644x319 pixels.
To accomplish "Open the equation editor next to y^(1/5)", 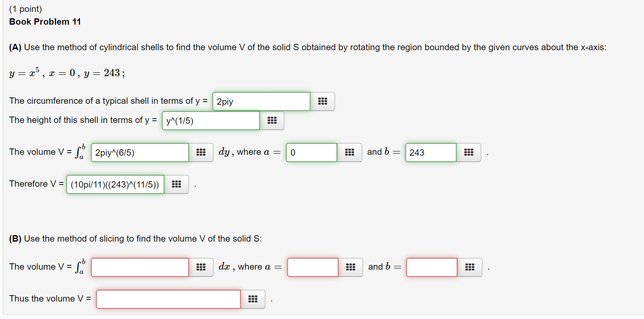I will coord(272,120).
